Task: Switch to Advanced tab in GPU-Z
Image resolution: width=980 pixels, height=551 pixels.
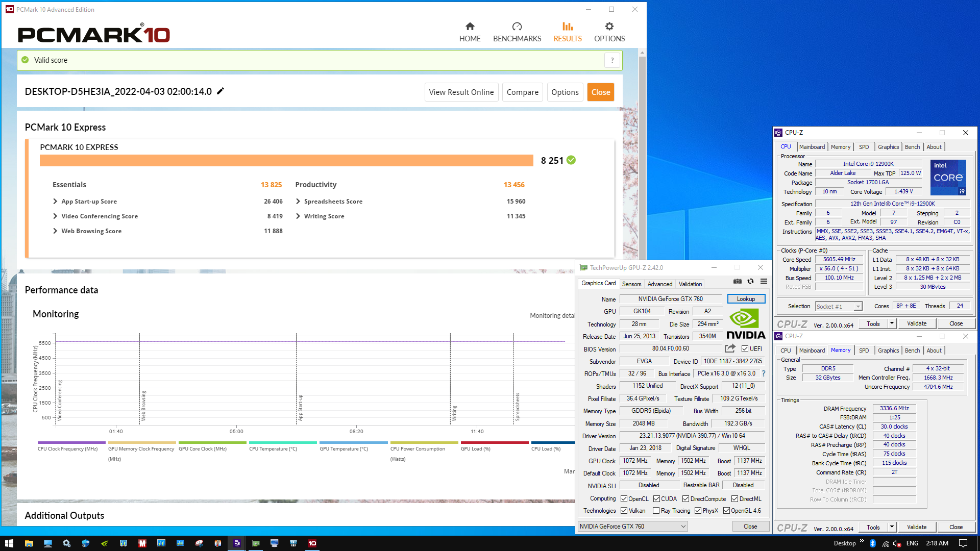Action: coord(660,284)
